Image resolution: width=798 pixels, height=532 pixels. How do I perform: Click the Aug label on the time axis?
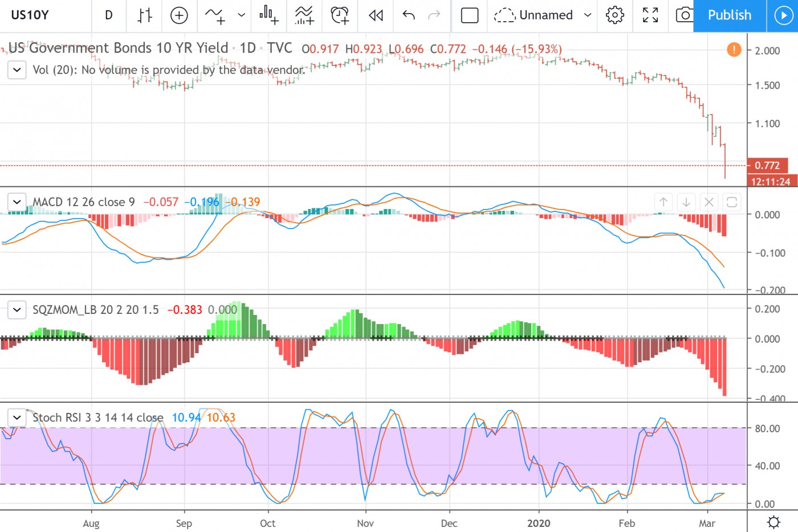coord(91,523)
